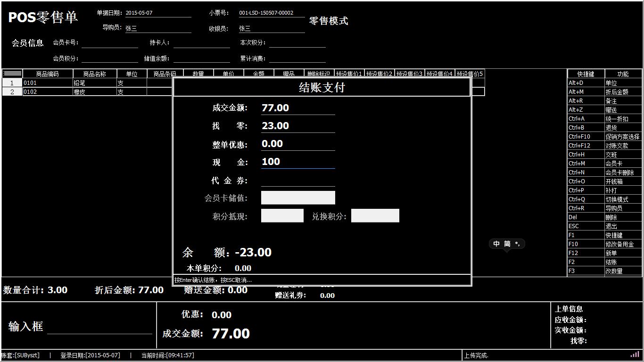Click the select-all corner icon of the product table
This screenshot has width=644, height=362.
12,74
